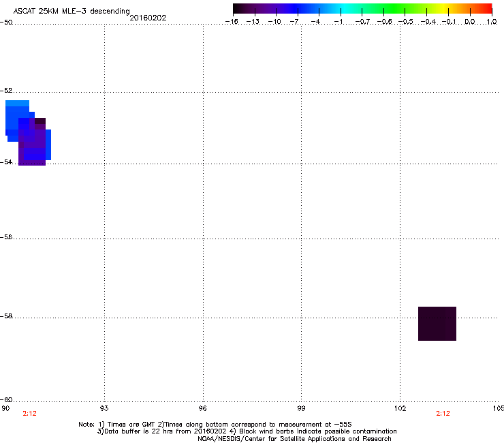Click the note line about Times are GMT
Image resolution: width=504 pixels, height=443 pixels.
215,425
